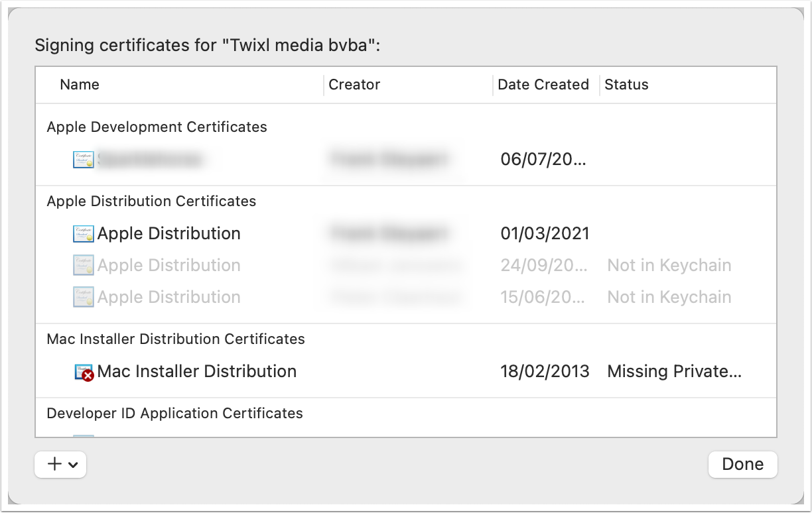Sort by the Name column header
The width and height of the screenshot is (812, 513).
(x=80, y=84)
